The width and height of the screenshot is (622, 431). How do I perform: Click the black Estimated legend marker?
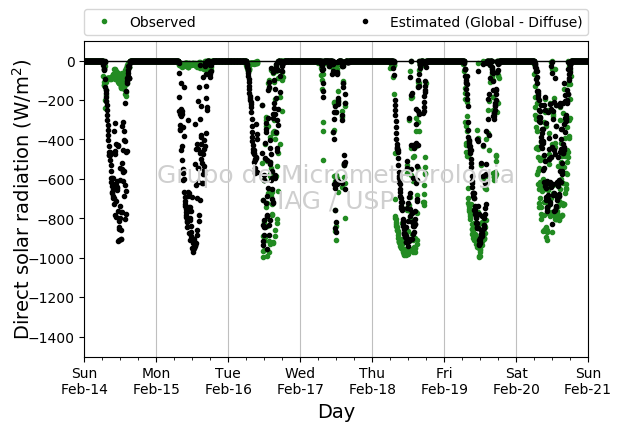[365, 22]
